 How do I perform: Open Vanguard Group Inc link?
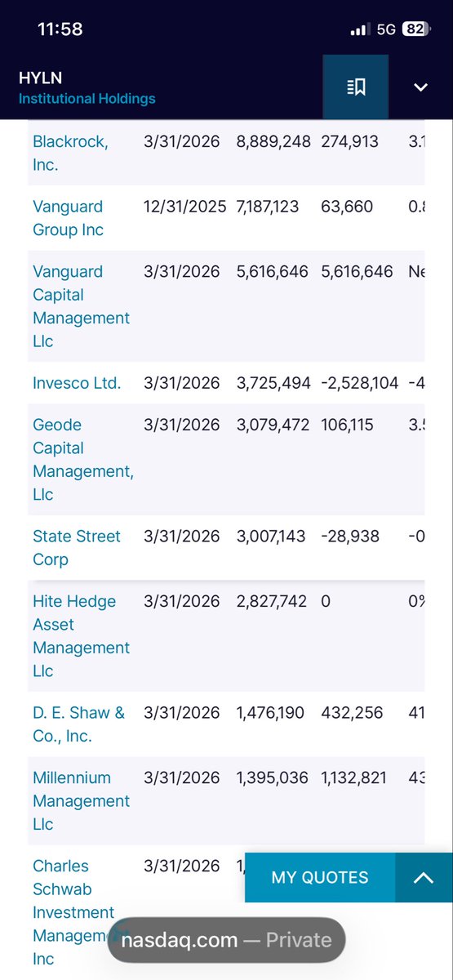[68, 218]
